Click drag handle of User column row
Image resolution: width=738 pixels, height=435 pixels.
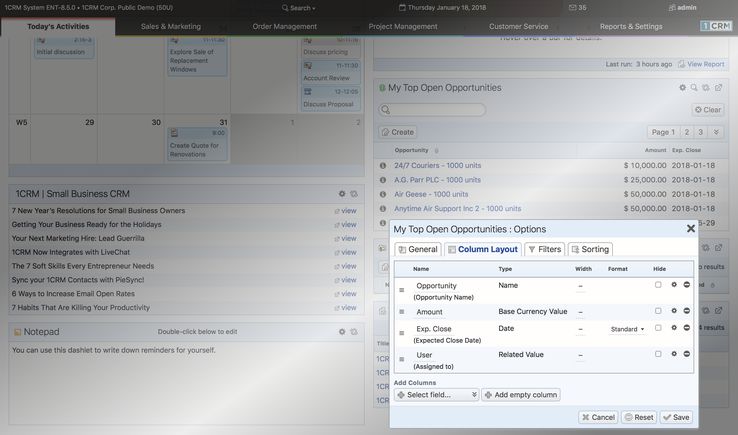point(401,359)
